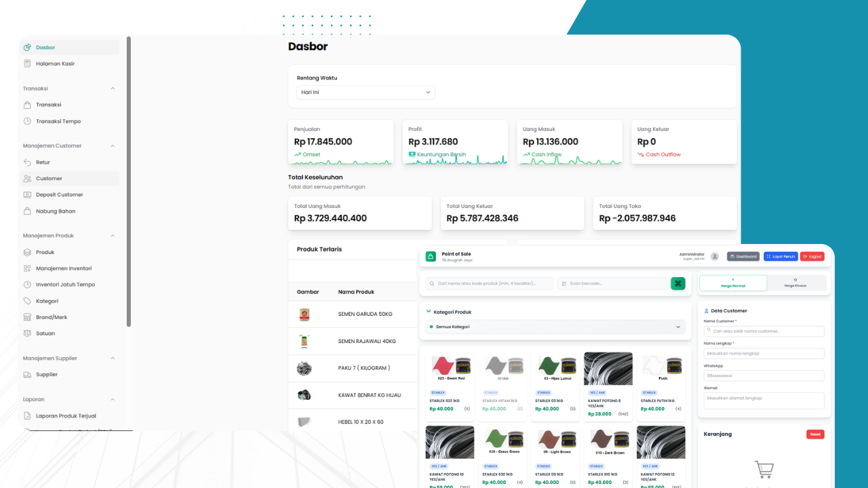
Task: Expand the Semua Kategori product dropdown
Action: coord(554,327)
